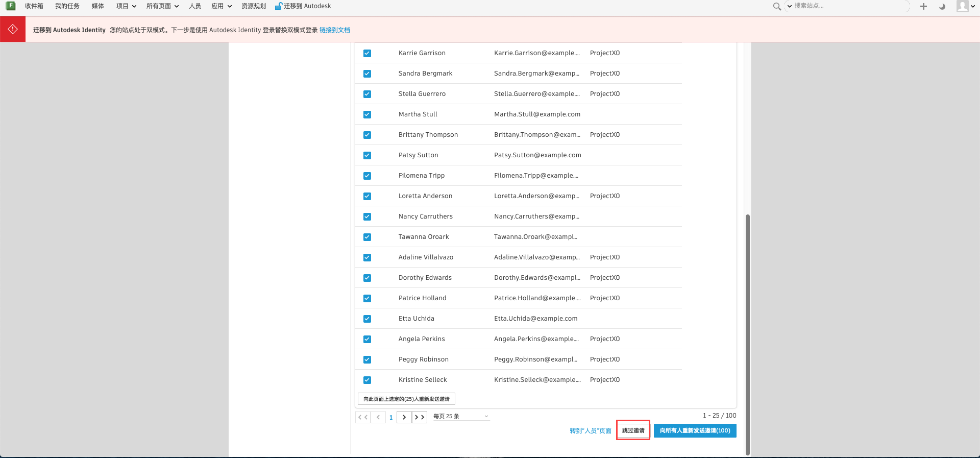Screen dimensions: 980x458
Task: Expand the 所有页面 dropdown
Action: pos(162,6)
